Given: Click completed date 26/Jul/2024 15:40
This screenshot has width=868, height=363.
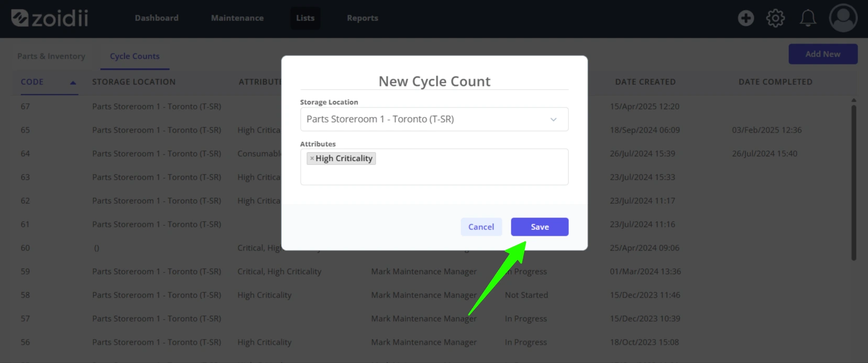Looking at the screenshot, I should (x=764, y=153).
